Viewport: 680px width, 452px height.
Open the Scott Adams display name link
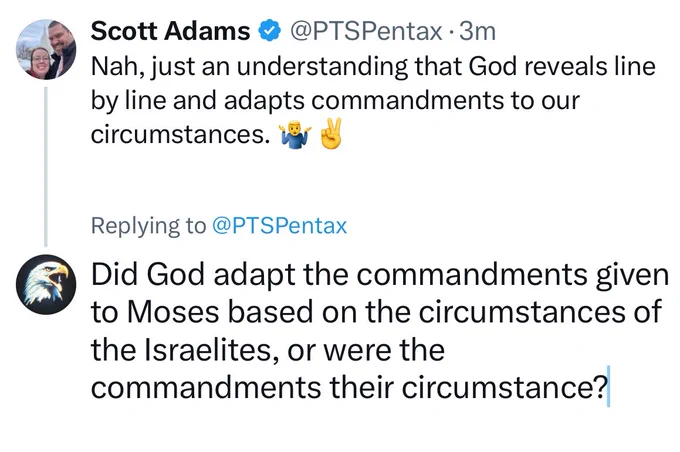[170, 31]
